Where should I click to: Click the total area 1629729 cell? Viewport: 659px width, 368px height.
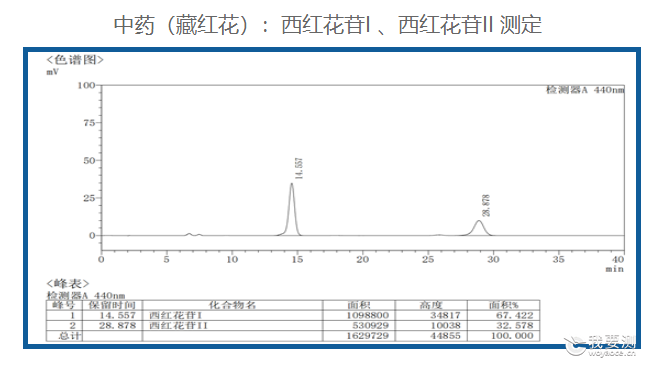pyautogui.click(x=368, y=336)
